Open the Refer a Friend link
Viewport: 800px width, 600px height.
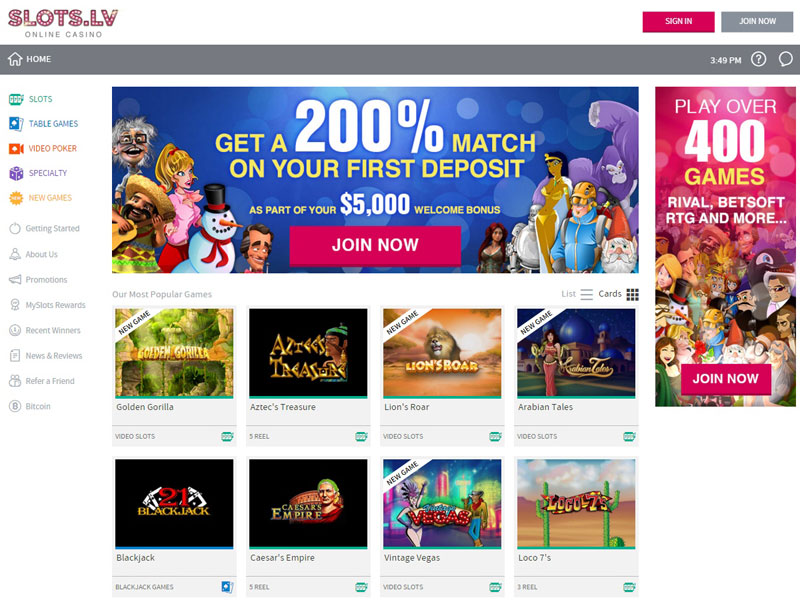50,381
